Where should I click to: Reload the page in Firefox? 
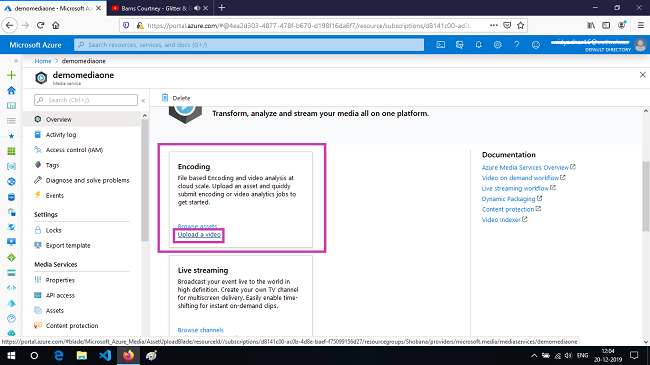pos(40,25)
